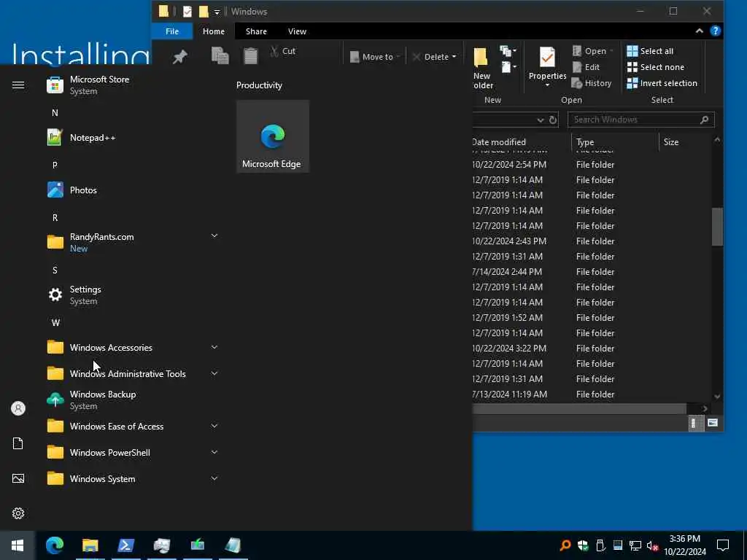Viewport: 747px width, 560px height.
Task: Open the Properties button
Action: coord(547,67)
